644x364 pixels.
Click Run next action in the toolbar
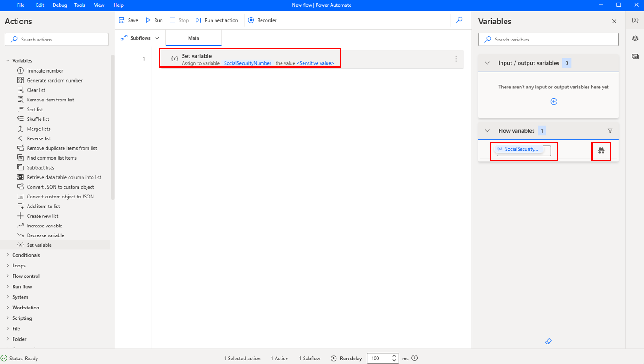[217, 20]
